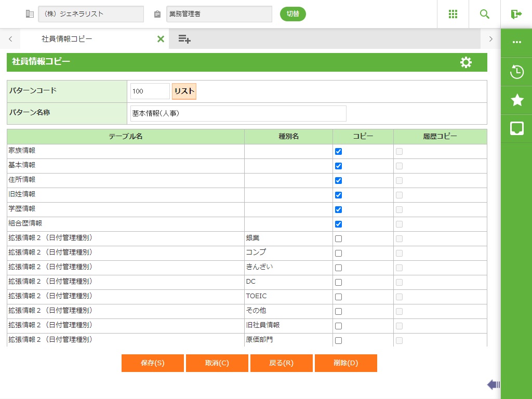Click the logout icon at top right
Screen dimensions: 532x399
click(x=516, y=14)
